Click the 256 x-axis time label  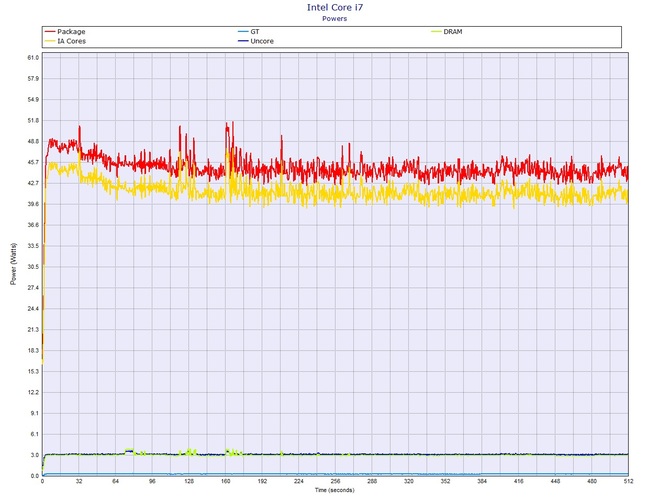point(335,481)
